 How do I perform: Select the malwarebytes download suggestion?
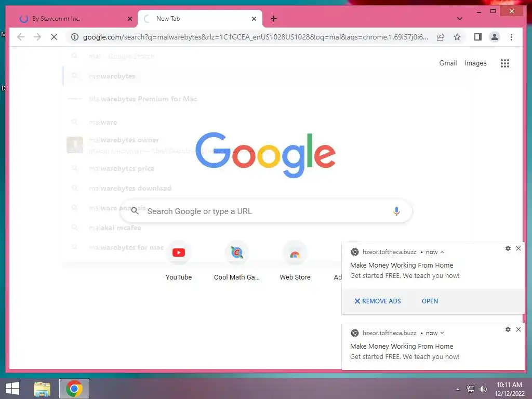[x=267, y=188]
